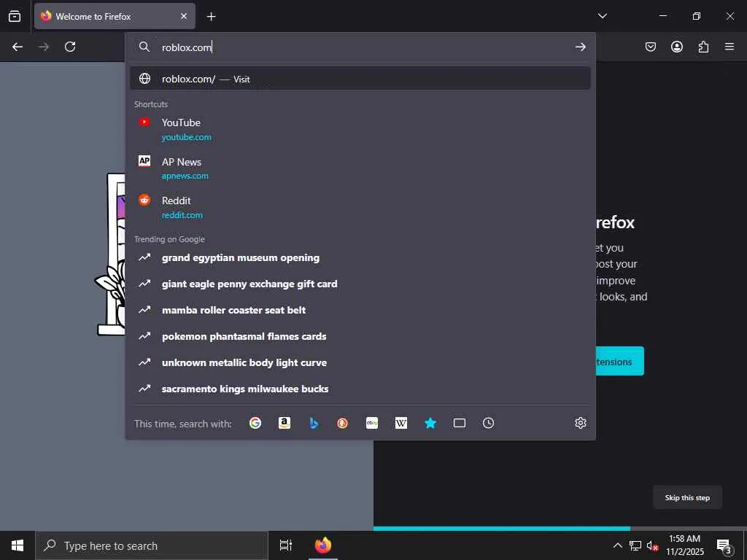Click the Type here to search box
The image size is (747, 560).
click(x=152, y=545)
